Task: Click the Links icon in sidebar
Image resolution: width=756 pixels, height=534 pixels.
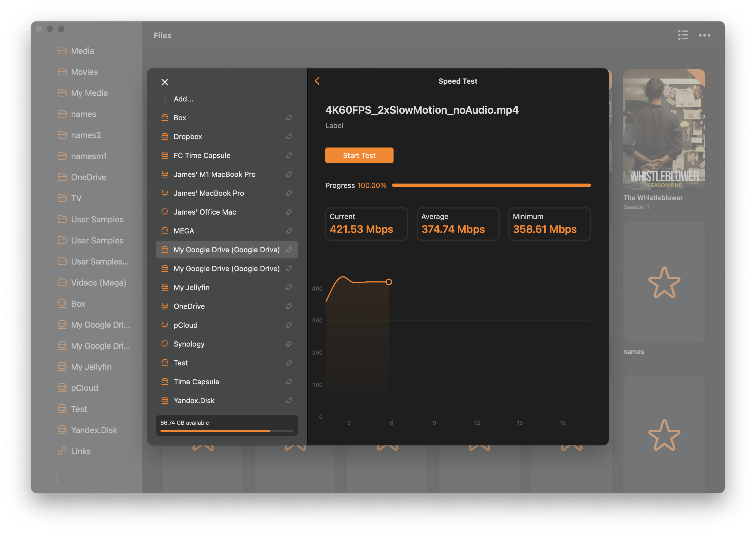Action: [62, 451]
